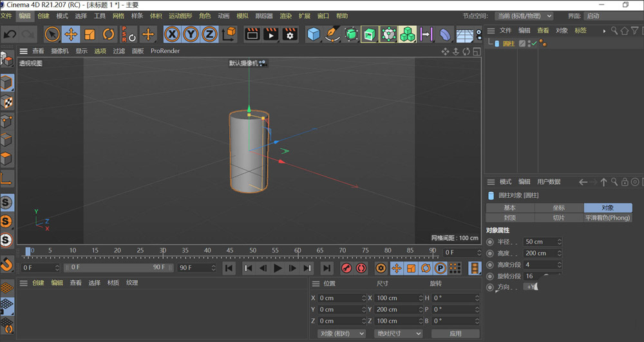Select the Rotate tool in top toolbar

(109, 34)
